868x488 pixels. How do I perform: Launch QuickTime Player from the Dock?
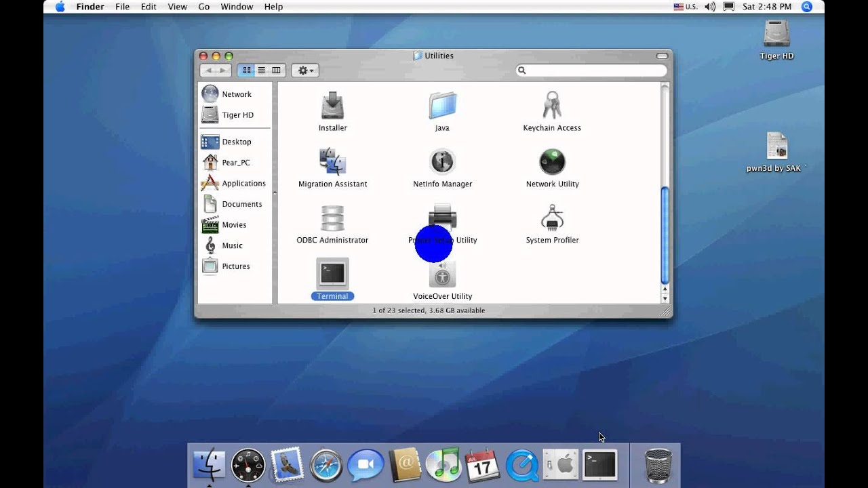521,466
